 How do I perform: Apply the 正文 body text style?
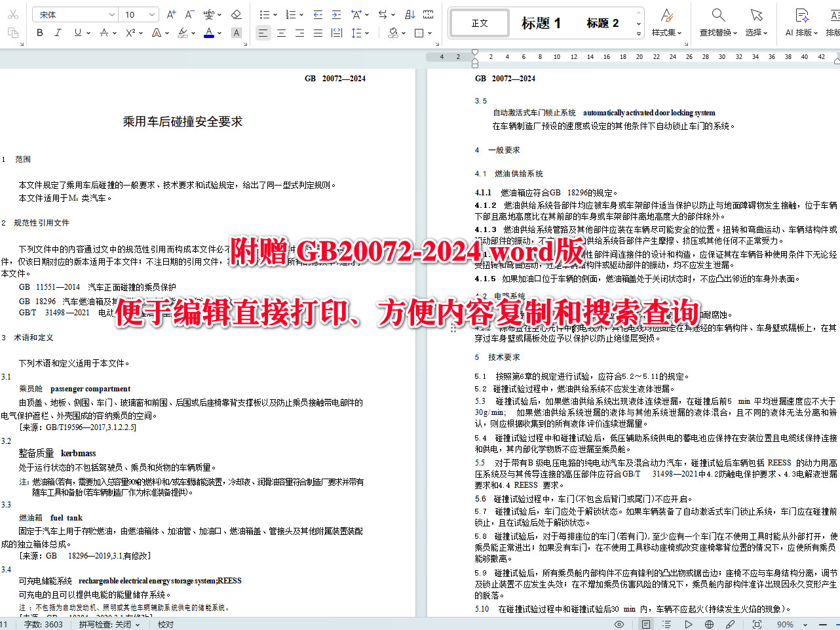click(x=479, y=22)
